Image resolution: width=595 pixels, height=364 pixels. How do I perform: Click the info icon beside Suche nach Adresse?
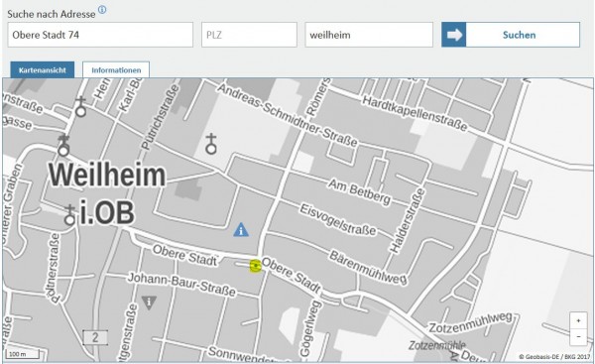[x=102, y=10]
